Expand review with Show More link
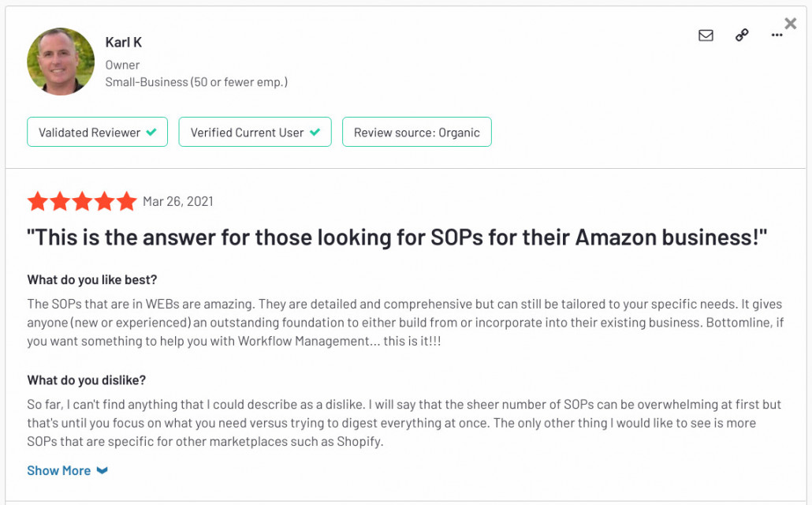Viewport: 812px width, 505px height. click(x=58, y=470)
